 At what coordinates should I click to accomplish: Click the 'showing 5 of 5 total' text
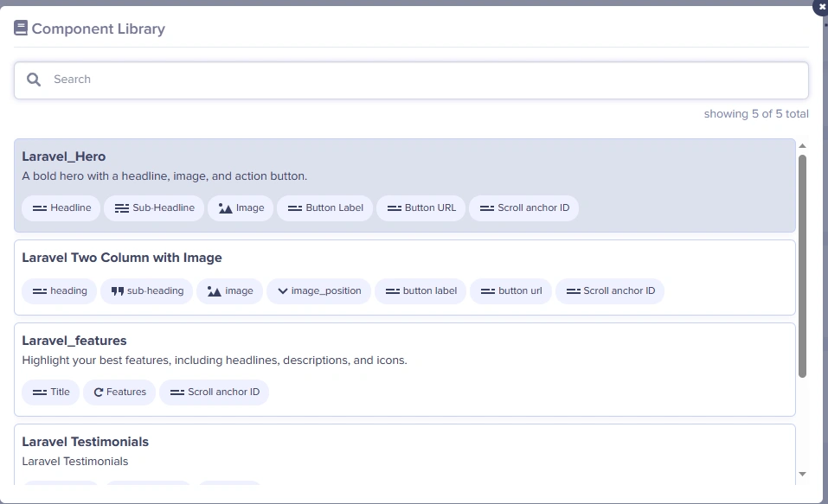click(x=756, y=114)
